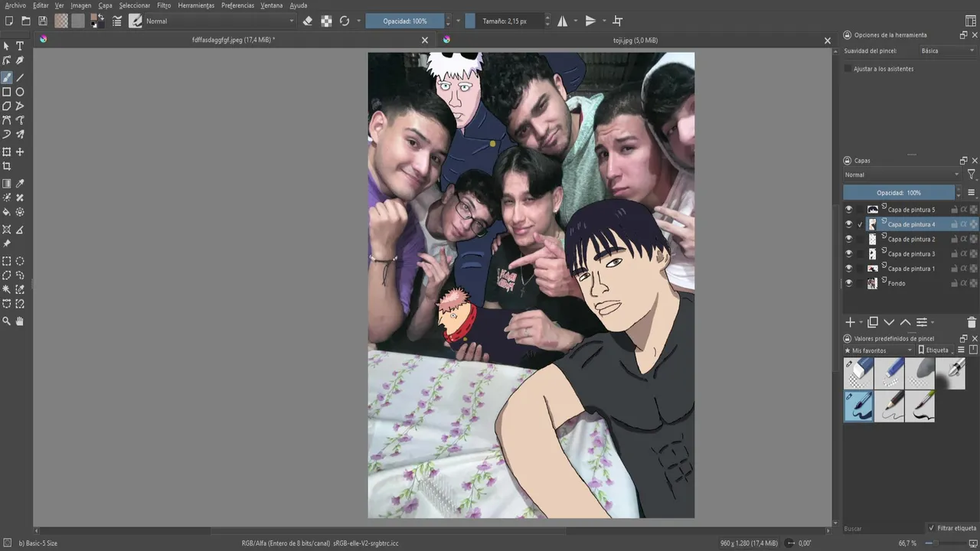Open foreground/background color selector
Viewport: 980px width, 551px height.
click(x=97, y=21)
